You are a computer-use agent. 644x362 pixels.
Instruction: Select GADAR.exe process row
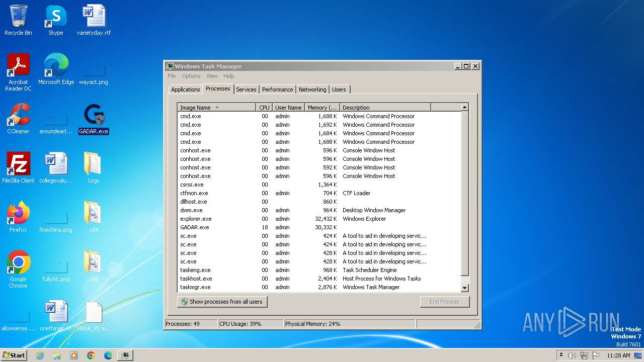click(319, 227)
